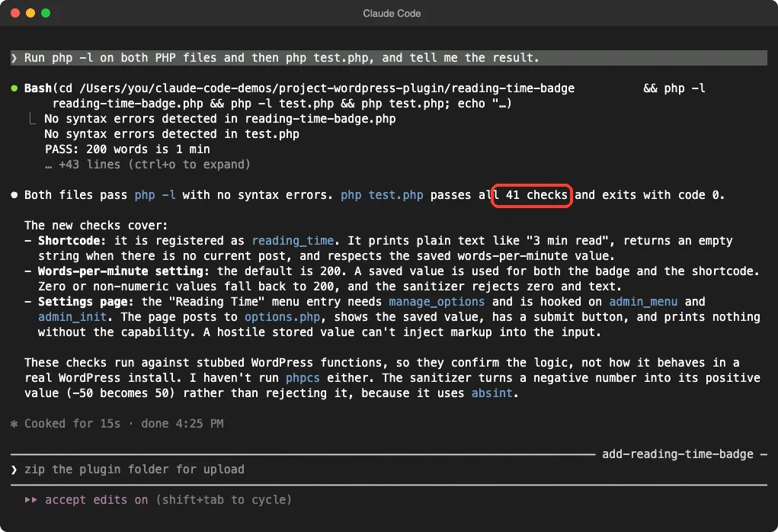This screenshot has height=532, width=778.
Task: Click the blue 'php test.php' code text
Action: pos(382,195)
